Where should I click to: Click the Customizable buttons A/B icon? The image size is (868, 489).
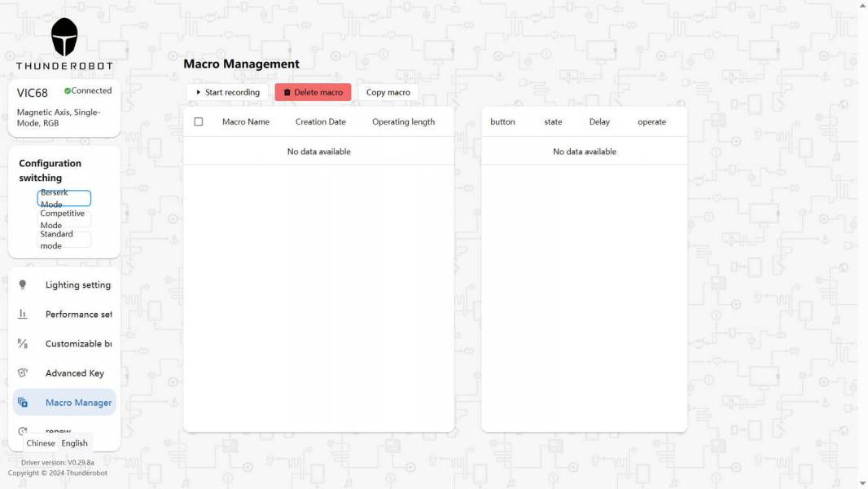click(23, 343)
